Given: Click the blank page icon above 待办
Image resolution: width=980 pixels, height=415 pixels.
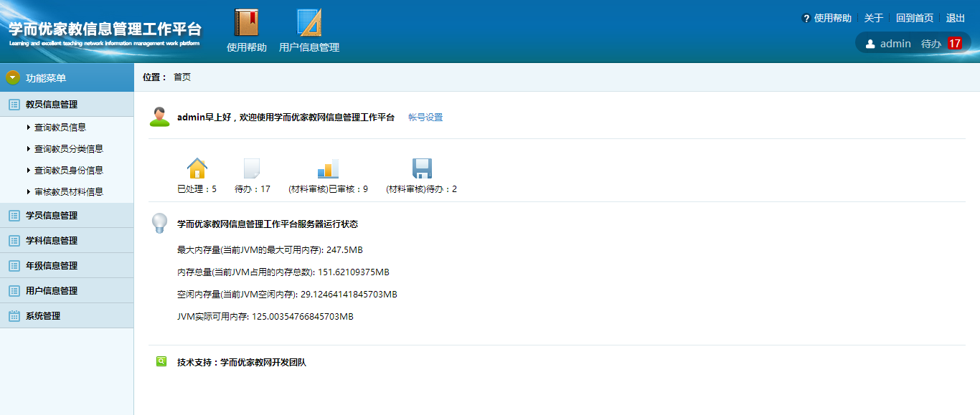Looking at the screenshot, I should coord(252,168).
